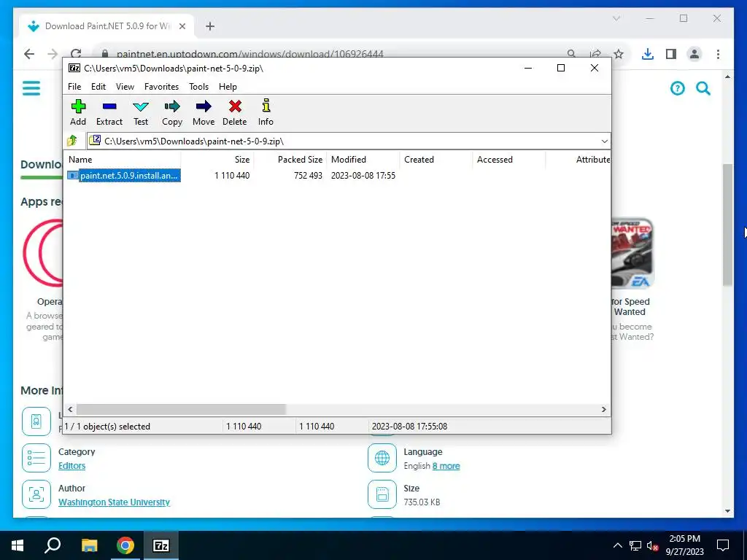Click Modified date 2023-08-08 17:55 cell
Viewport: 747px width, 560px height.
click(363, 175)
